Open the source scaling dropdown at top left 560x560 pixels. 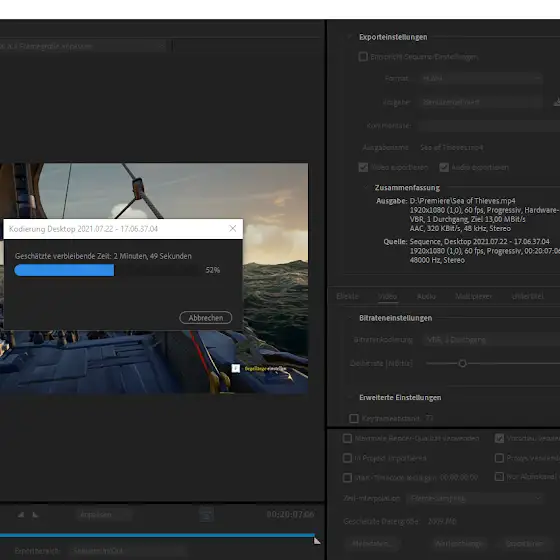click(x=83, y=46)
